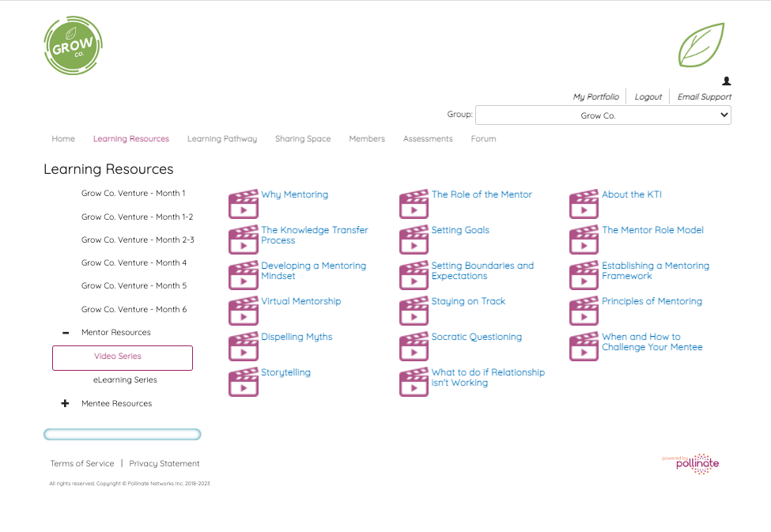
Task: Click the GROW Co. logo
Action: point(73,45)
